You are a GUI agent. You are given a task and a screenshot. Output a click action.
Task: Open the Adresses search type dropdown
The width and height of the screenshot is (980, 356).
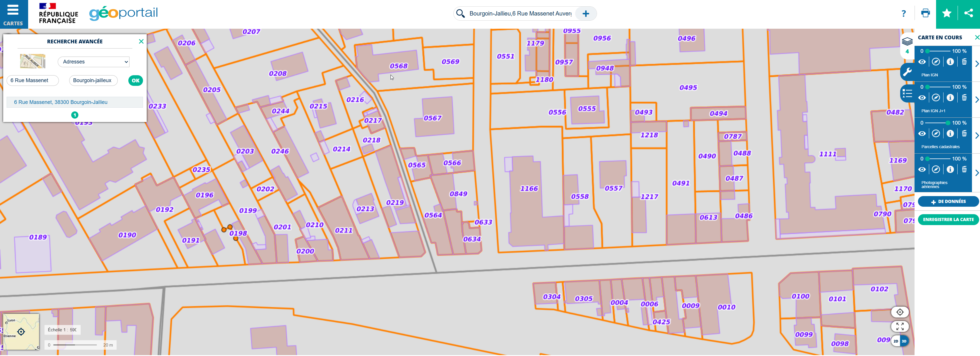[x=94, y=62]
